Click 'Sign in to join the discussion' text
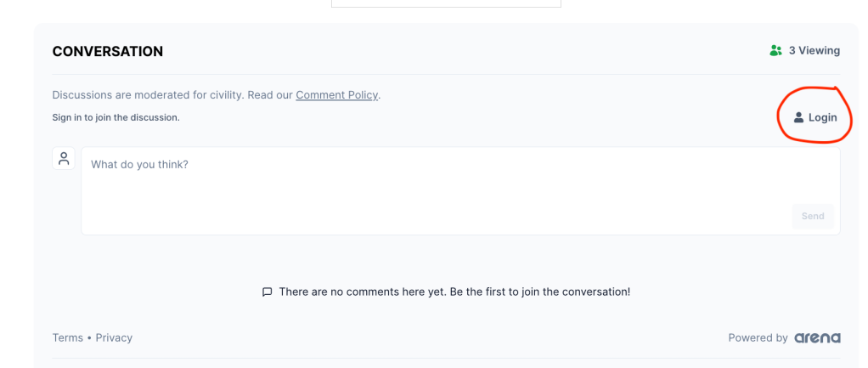This screenshot has height=368, width=868. [116, 117]
